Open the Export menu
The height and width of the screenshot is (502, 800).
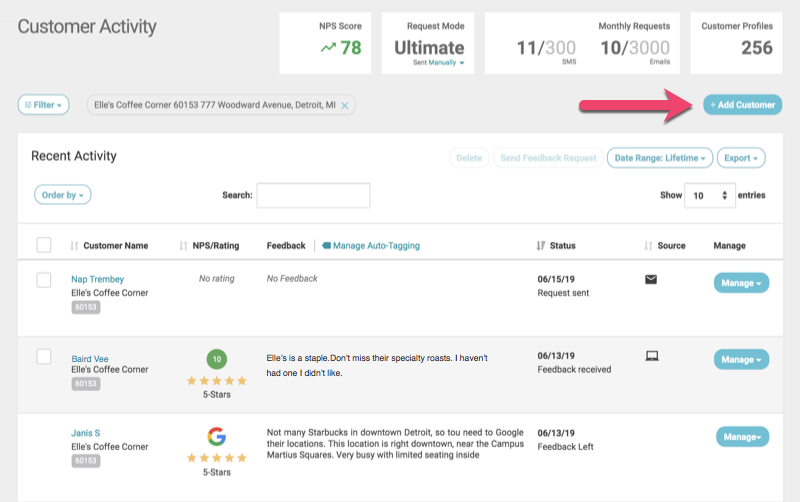(742, 158)
